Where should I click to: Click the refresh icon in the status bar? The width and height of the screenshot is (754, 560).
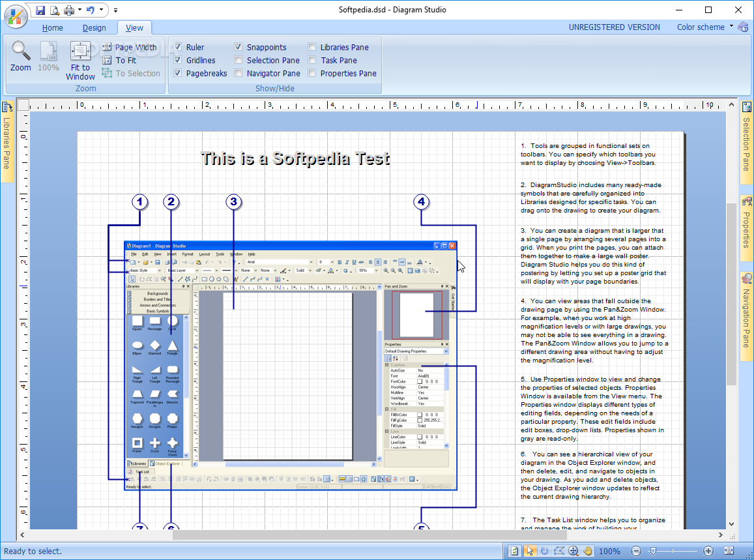[515, 551]
